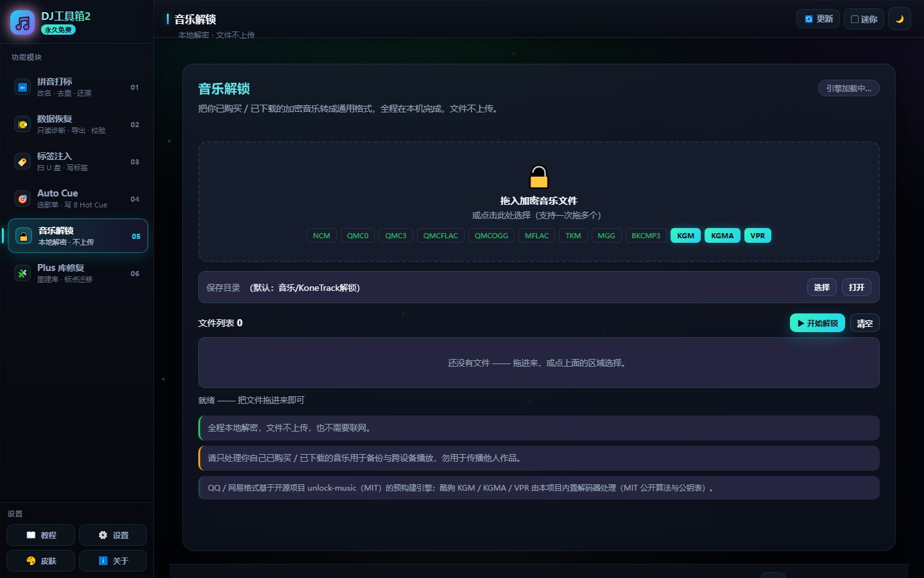The image size is (924, 578).
Task: Click the open padlock icon in drop zone
Action: point(539,177)
